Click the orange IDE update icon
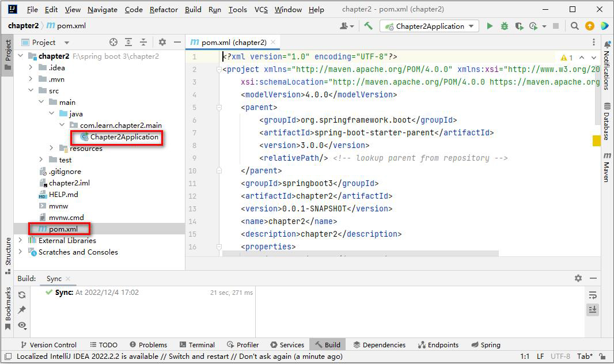 (x=589, y=26)
